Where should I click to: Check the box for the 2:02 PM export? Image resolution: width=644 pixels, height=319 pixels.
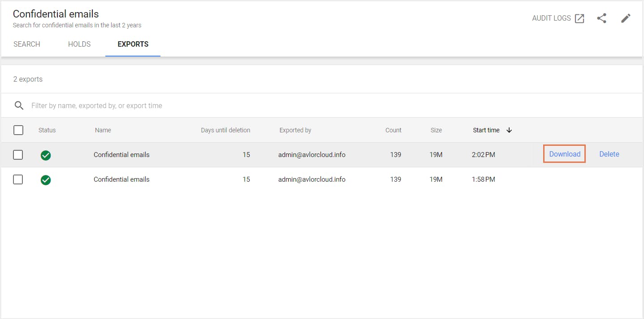point(18,155)
